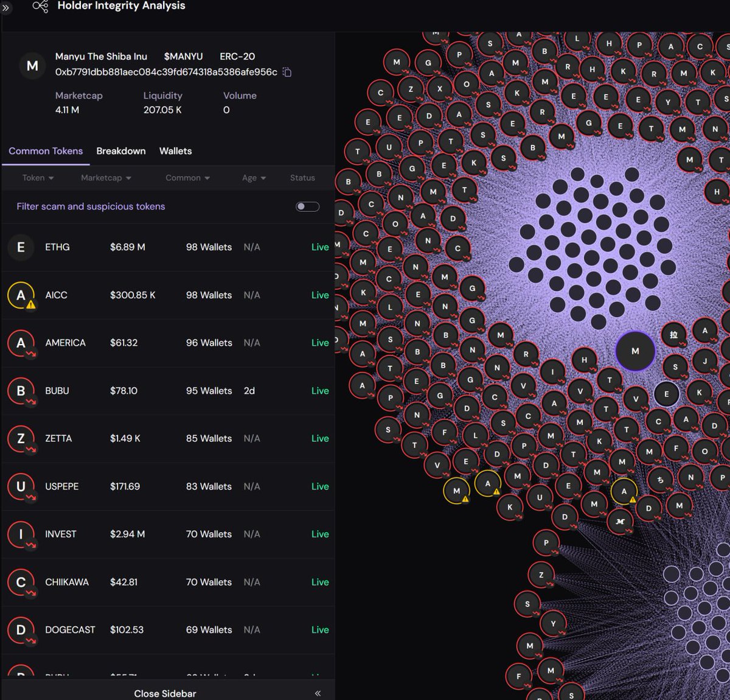Select X node in graph
This screenshot has height=700, width=730.
coord(439,88)
